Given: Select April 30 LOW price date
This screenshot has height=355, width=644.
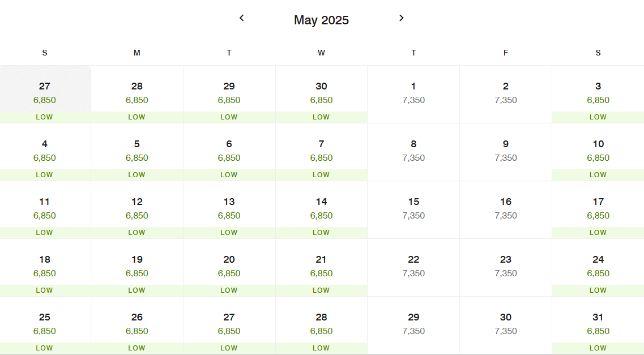Looking at the screenshot, I should [x=321, y=95].
